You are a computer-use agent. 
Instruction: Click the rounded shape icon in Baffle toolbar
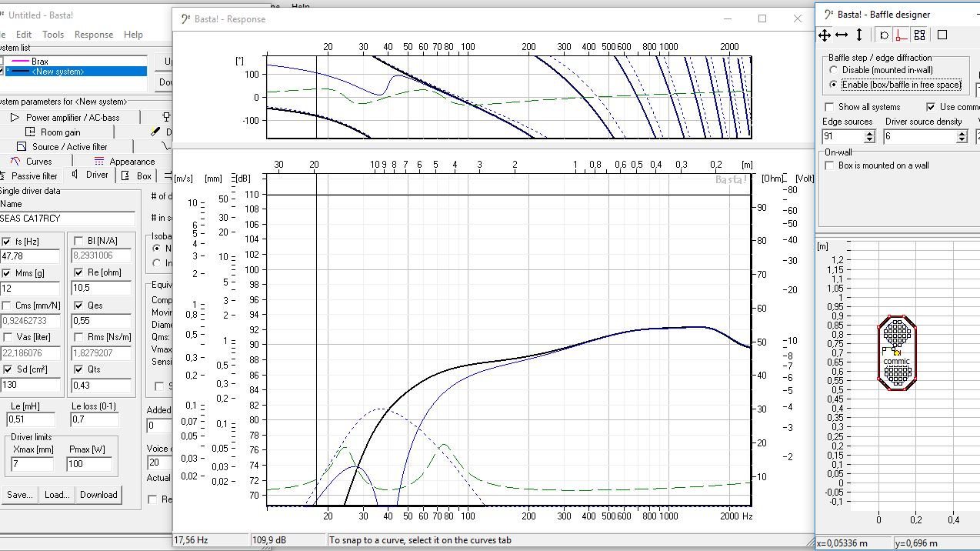coord(884,35)
